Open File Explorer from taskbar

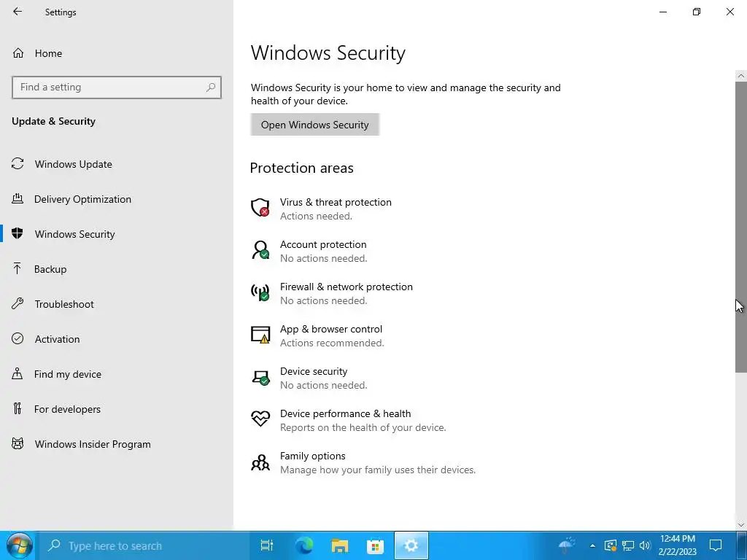340,545
